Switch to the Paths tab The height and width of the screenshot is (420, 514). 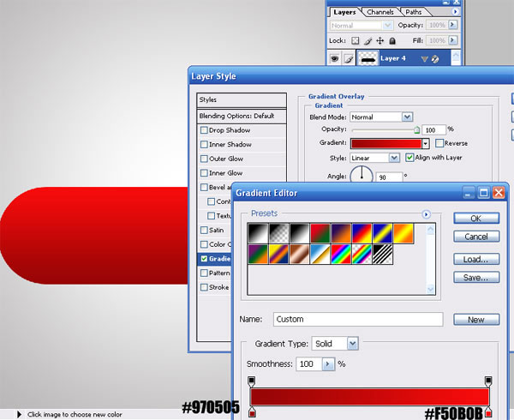click(414, 12)
